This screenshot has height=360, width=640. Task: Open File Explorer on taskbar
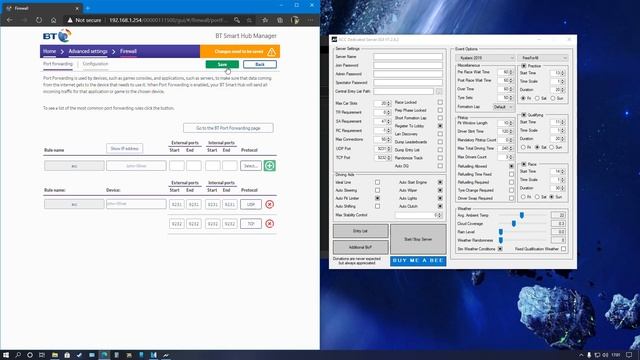55,355
